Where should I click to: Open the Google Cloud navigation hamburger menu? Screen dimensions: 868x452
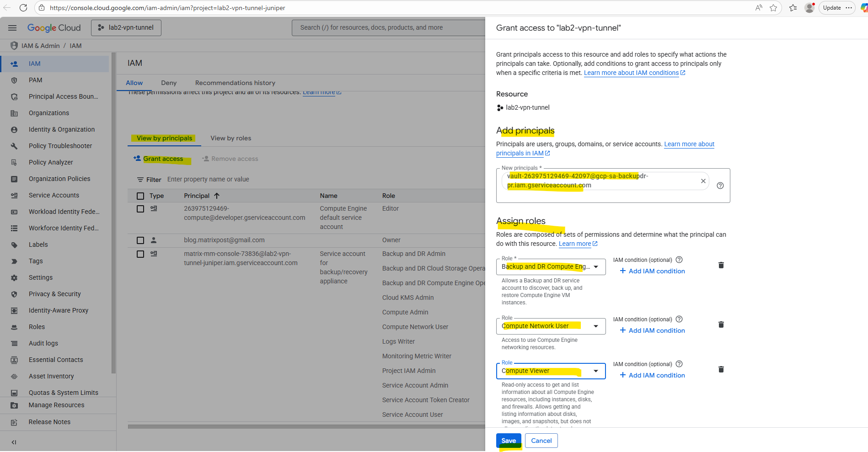pyautogui.click(x=12, y=28)
